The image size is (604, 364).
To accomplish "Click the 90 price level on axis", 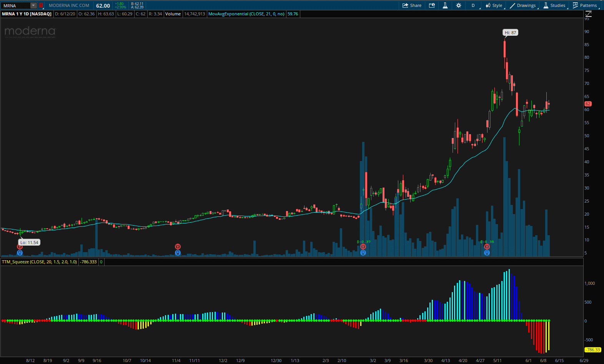I will 587,32.
